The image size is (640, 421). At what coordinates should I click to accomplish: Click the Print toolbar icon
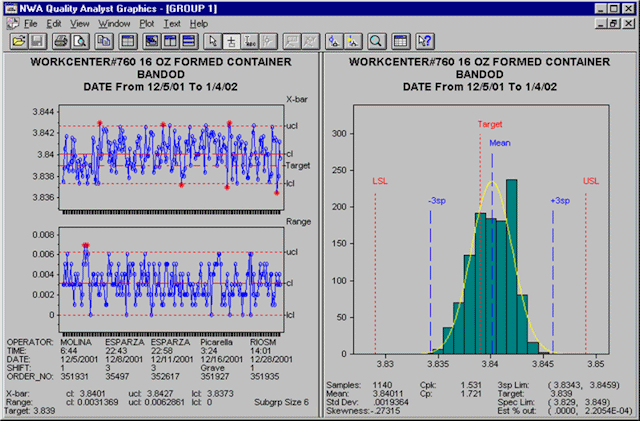pyautogui.click(x=60, y=41)
